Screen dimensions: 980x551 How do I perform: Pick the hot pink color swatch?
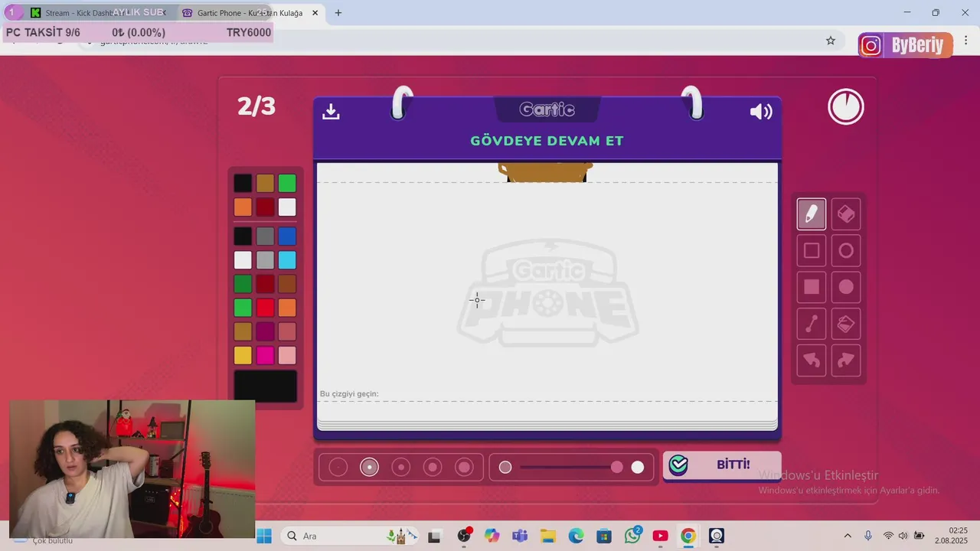[265, 355]
